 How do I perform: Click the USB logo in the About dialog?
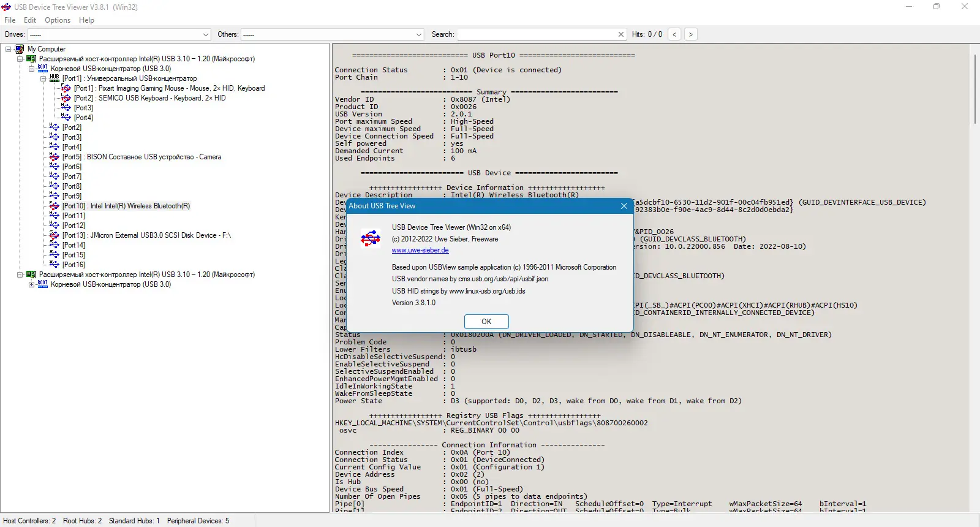371,238
